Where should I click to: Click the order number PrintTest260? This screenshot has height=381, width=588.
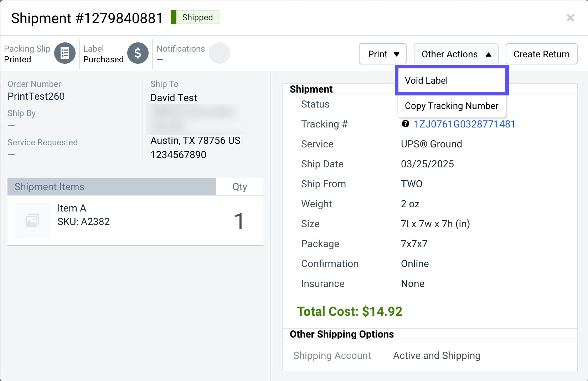pyautogui.click(x=36, y=96)
